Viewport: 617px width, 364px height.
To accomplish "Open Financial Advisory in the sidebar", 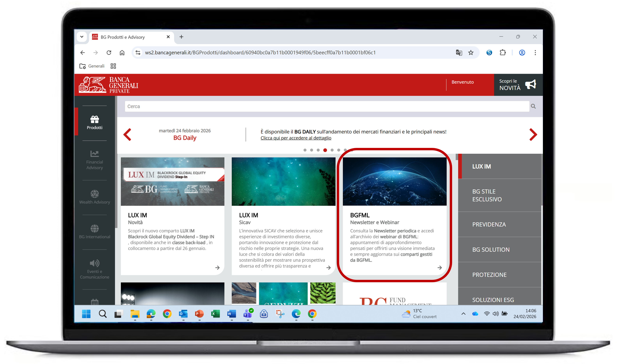I will point(94,160).
